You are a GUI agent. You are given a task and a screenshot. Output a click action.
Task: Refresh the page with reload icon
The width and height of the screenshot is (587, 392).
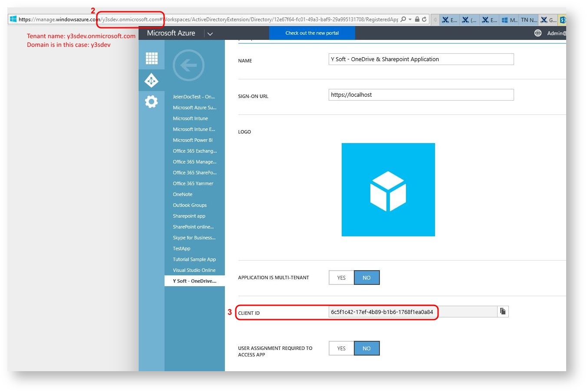pyautogui.click(x=424, y=20)
